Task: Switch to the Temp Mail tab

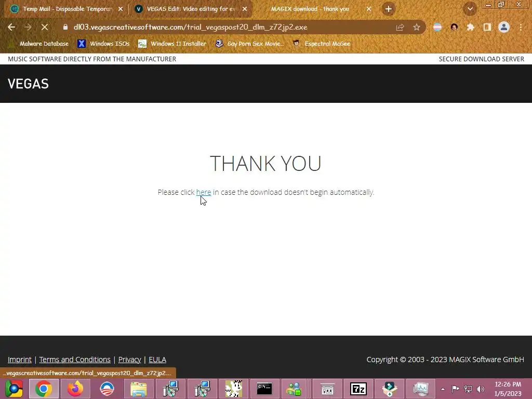Action: point(67,9)
